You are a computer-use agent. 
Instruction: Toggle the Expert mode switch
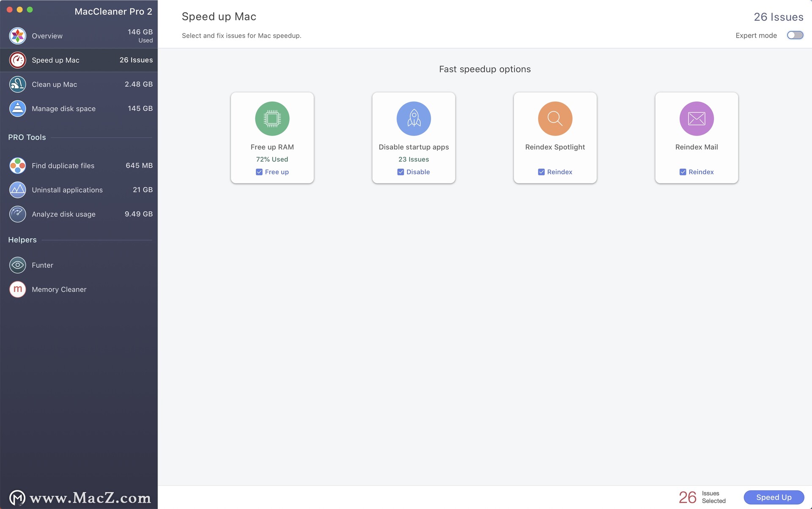(795, 35)
